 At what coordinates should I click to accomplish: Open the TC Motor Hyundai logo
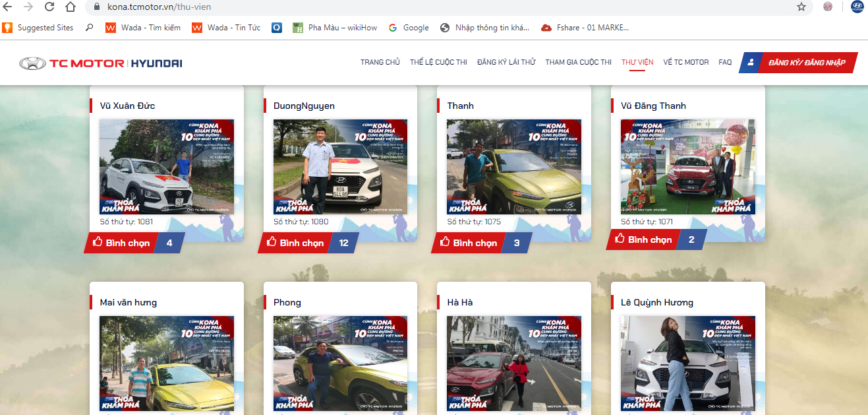click(101, 63)
